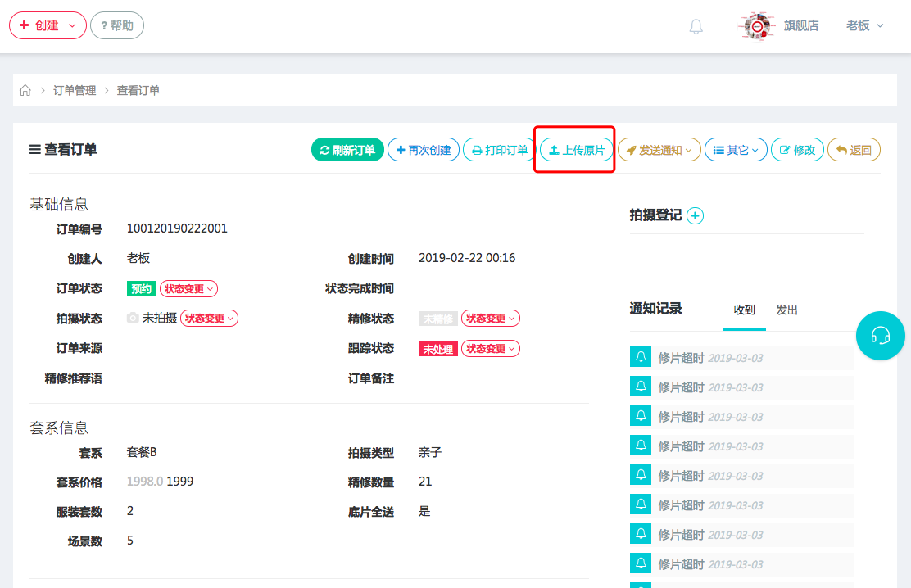Click the home icon in breadcrumb

pyautogui.click(x=25, y=90)
